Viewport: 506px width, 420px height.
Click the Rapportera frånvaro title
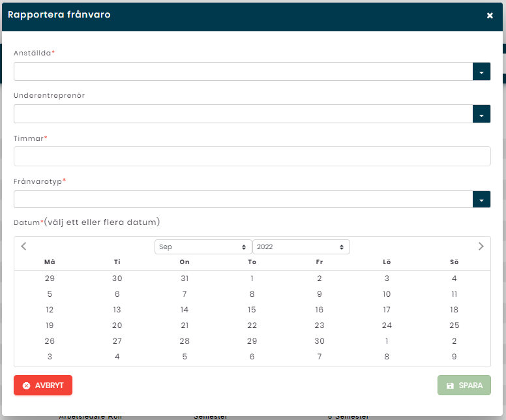click(x=59, y=14)
